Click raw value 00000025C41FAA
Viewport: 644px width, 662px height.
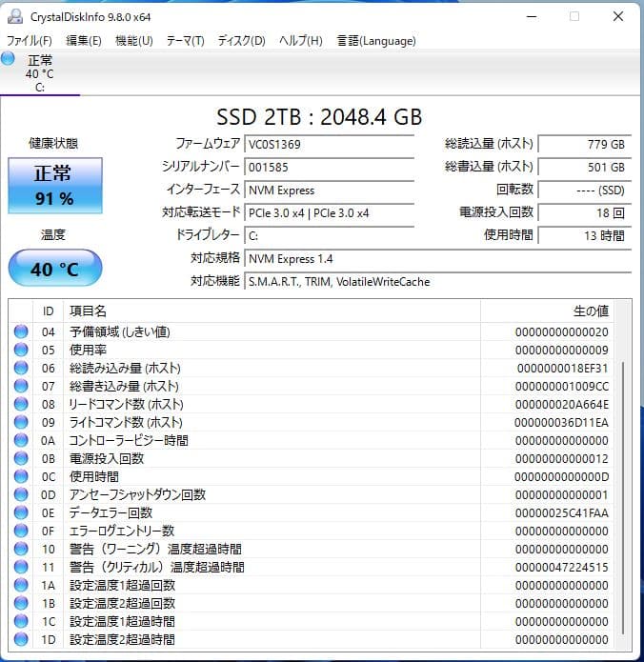click(x=562, y=513)
